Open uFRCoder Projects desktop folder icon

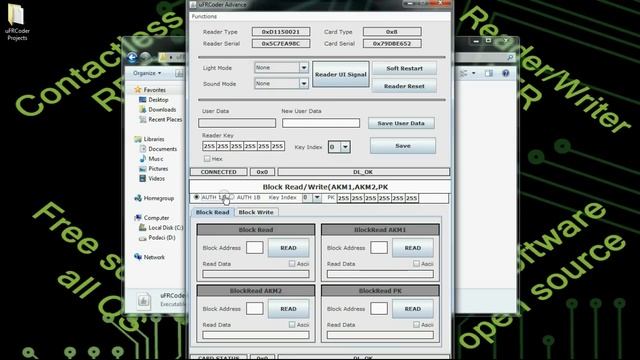click(16, 22)
